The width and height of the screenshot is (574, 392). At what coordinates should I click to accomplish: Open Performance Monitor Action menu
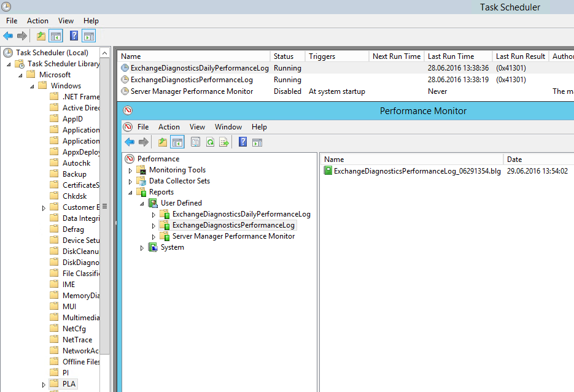click(169, 127)
